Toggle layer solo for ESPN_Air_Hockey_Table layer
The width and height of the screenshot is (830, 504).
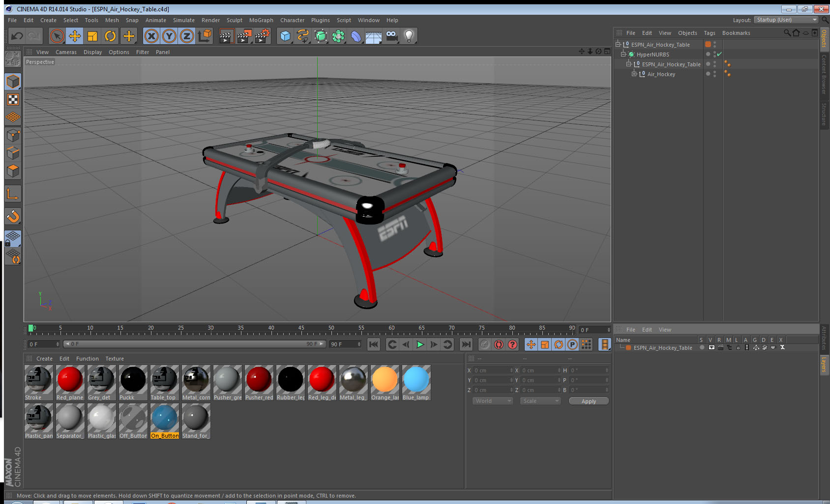pos(702,347)
